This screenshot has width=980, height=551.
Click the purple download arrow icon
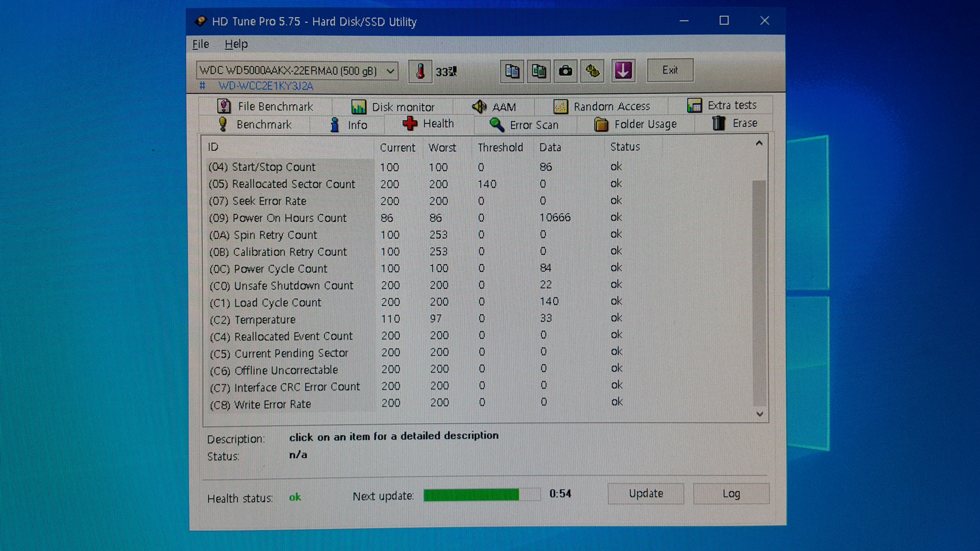coord(623,71)
